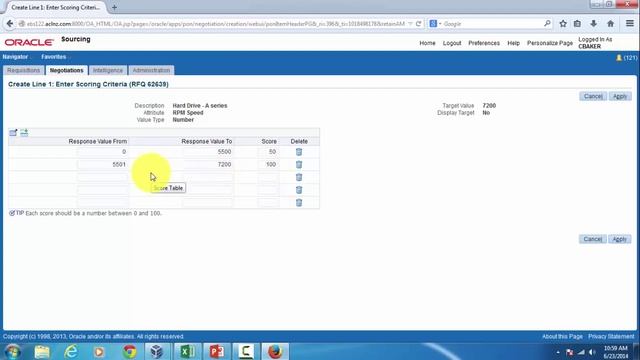Open the Favorites menu
The width and height of the screenshot is (640, 360).
pos(53,57)
